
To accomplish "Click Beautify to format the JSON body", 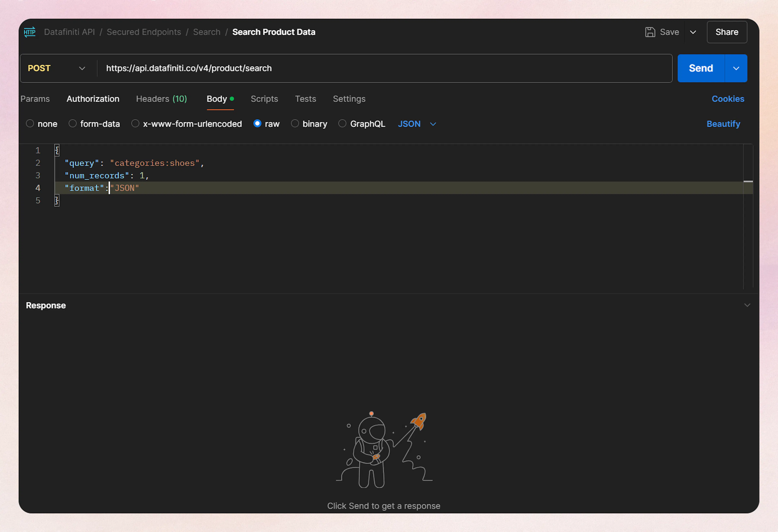I will (723, 124).
